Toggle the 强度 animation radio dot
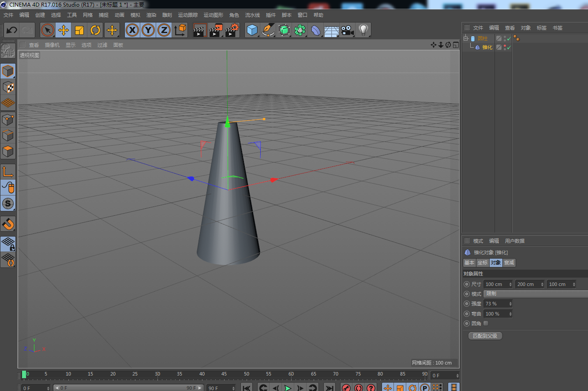Viewport: 588px width, 391px height. (467, 304)
